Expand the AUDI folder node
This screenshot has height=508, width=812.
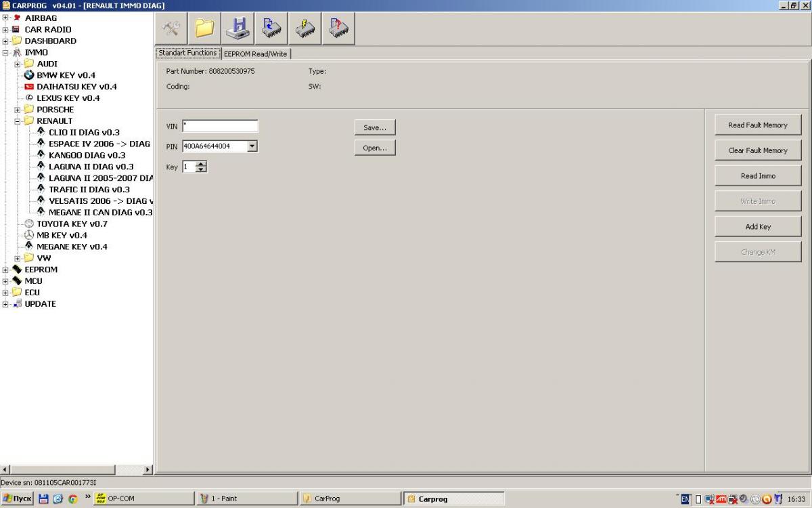(x=18, y=64)
